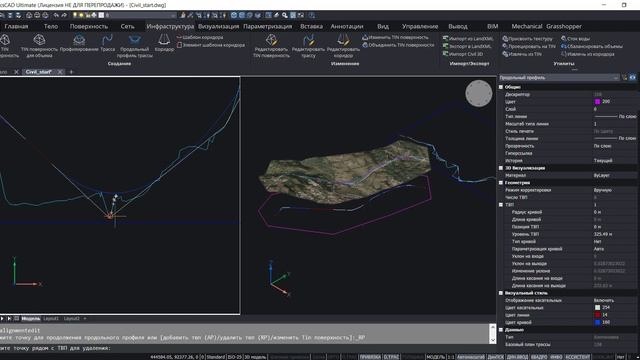Click the view navigation compass in 3D viewport
Image resolution: width=640 pixels, height=360 pixels.
tap(478, 93)
